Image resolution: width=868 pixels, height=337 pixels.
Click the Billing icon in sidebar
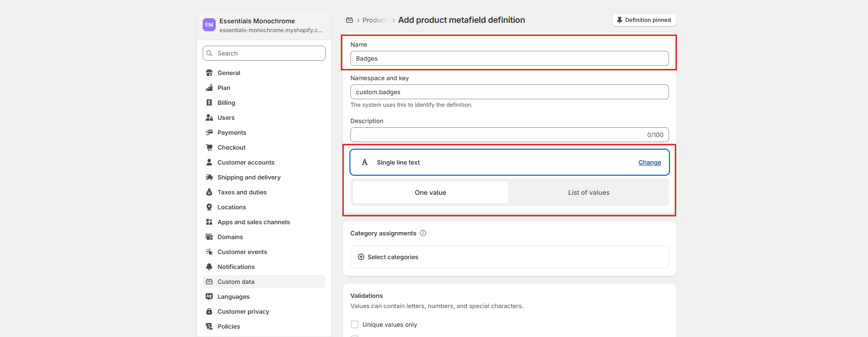coord(209,103)
